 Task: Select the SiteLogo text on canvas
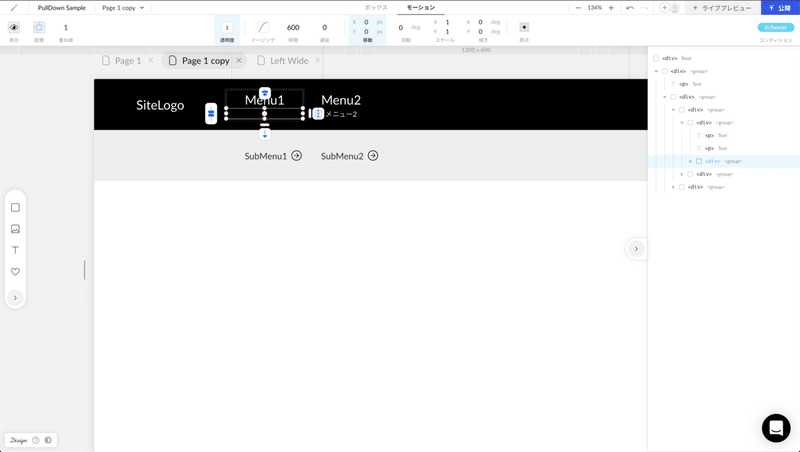(x=160, y=105)
